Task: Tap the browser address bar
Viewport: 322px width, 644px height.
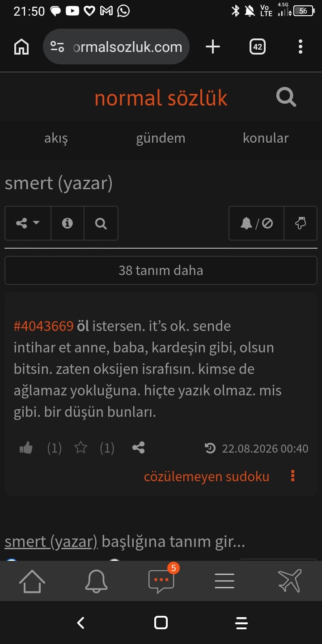Action: 116,47
